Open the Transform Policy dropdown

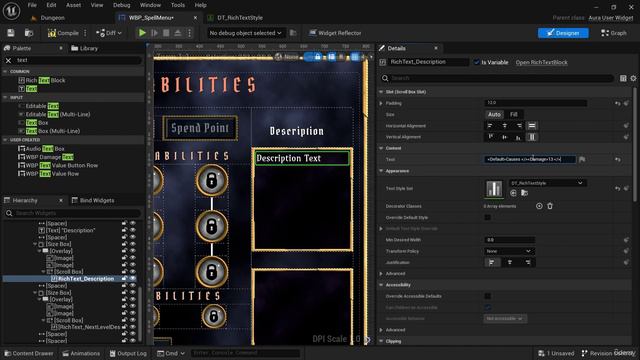(x=509, y=251)
